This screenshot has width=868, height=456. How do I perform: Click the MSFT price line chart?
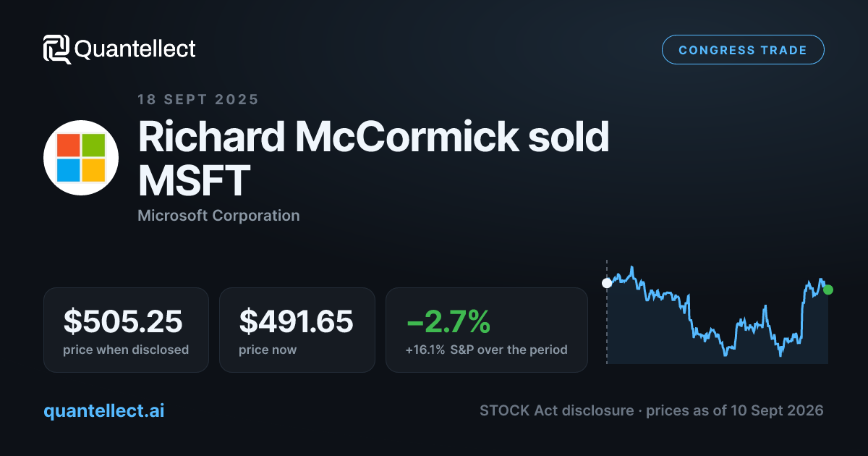pyautogui.click(x=718, y=313)
